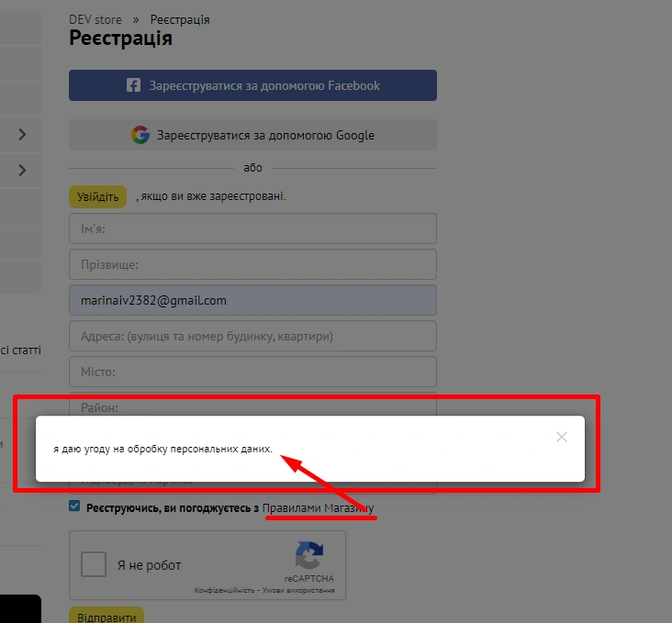Focus the 'Місто' city input field
This screenshot has width=672, height=623.
(x=252, y=372)
